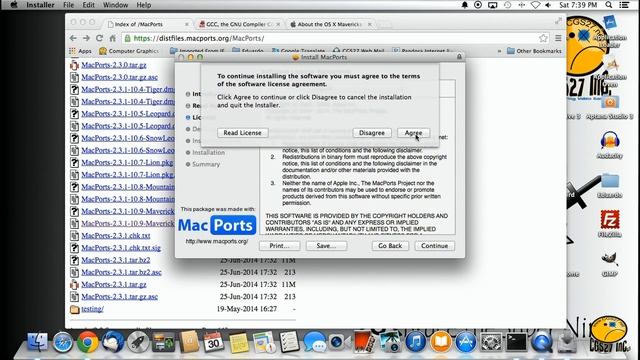Screen dimensions: 640x360
Task: Open the MacPorts-2.3.1.chk.txt link
Action: coord(116,236)
